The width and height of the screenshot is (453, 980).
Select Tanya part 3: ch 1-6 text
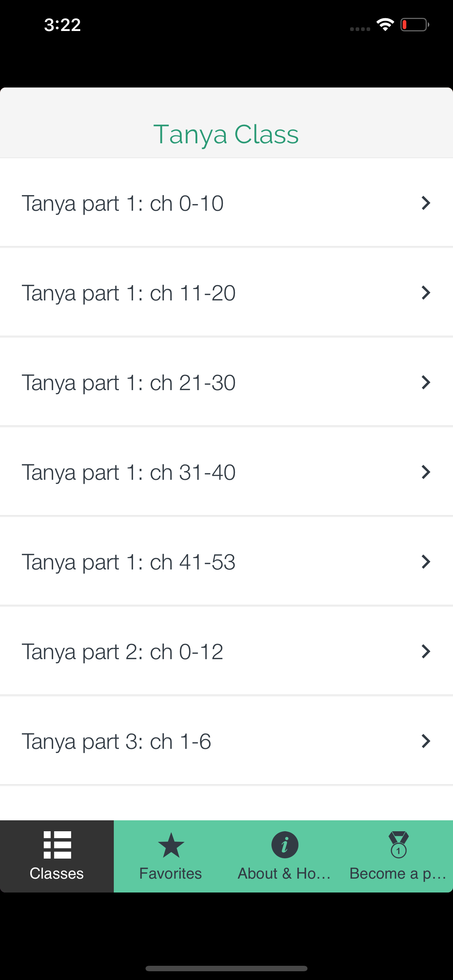tap(116, 742)
